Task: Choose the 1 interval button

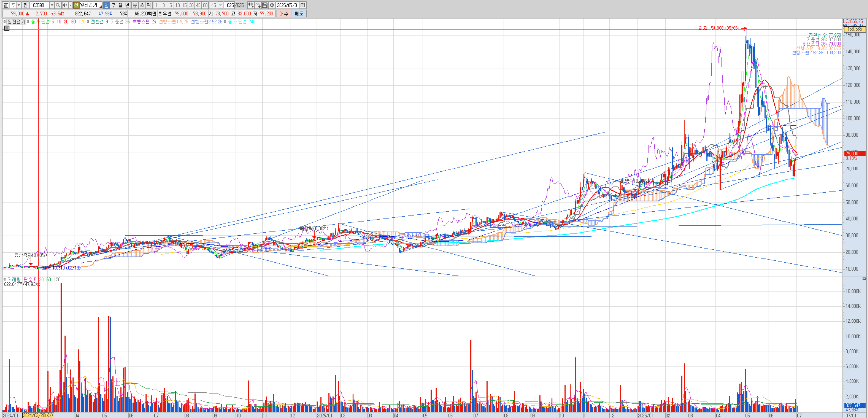Action: tap(157, 5)
